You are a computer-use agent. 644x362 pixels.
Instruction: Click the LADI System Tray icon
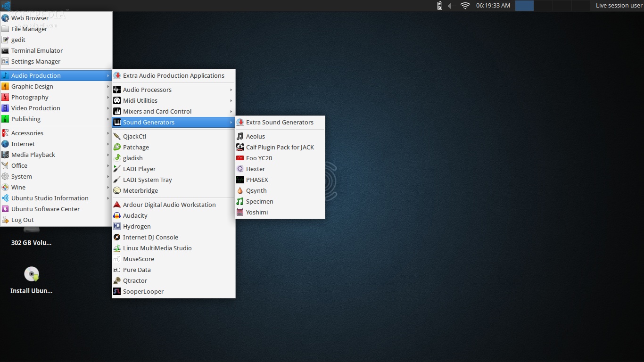tap(117, 180)
